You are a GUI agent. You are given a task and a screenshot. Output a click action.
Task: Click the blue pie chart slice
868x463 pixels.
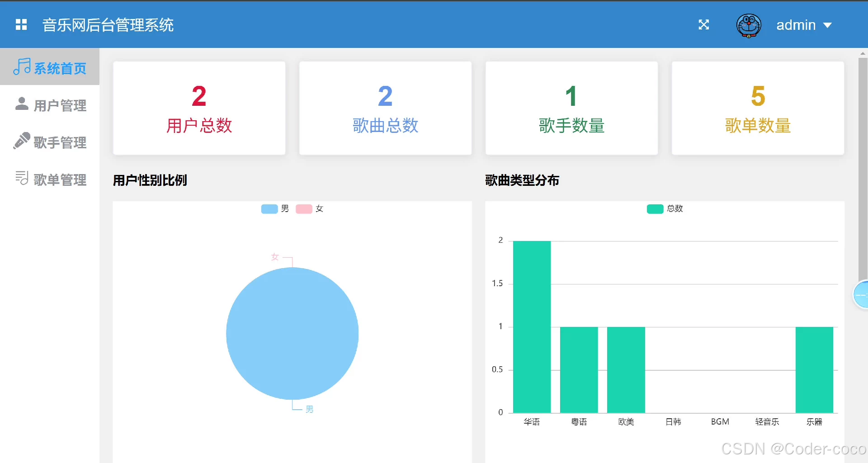coord(292,334)
